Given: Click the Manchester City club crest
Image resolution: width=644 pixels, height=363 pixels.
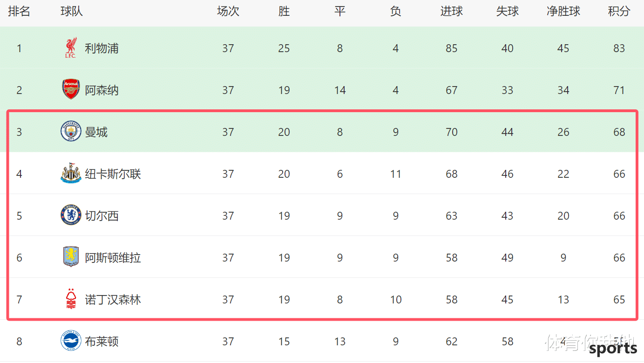Looking at the screenshot, I should point(71,131).
